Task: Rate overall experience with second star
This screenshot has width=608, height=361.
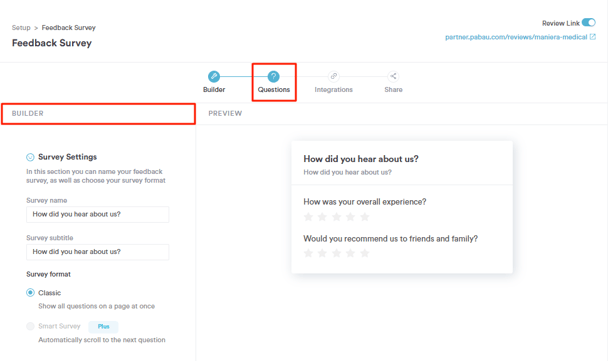Action: tap(322, 217)
